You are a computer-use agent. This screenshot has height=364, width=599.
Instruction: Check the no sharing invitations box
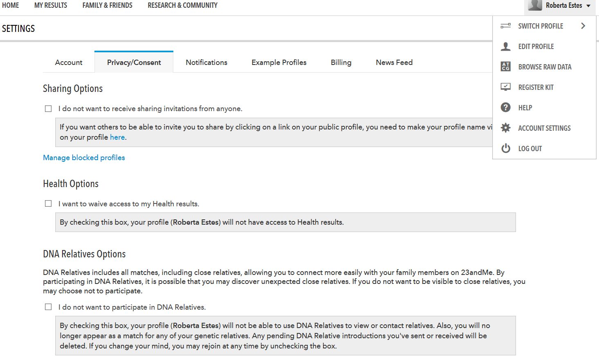pyautogui.click(x=48, y=109)
